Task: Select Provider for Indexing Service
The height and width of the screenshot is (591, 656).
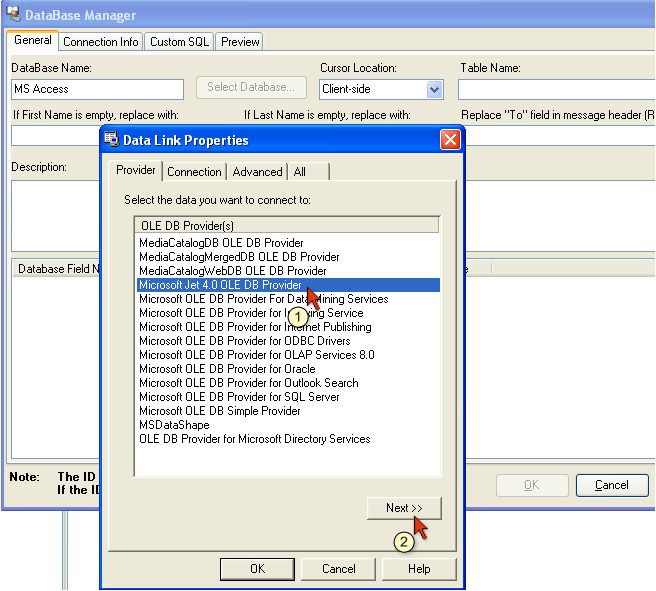Action: pos(288,313)
